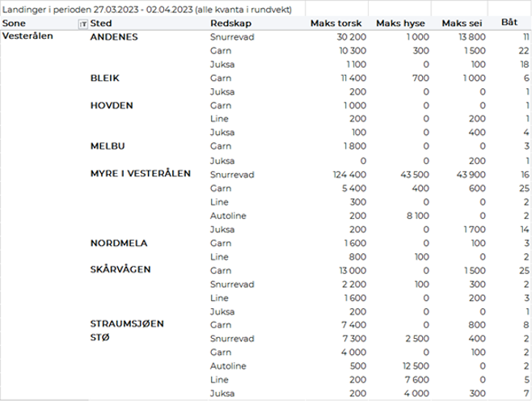Click the BLEIK location label

[x=105, y=78]
